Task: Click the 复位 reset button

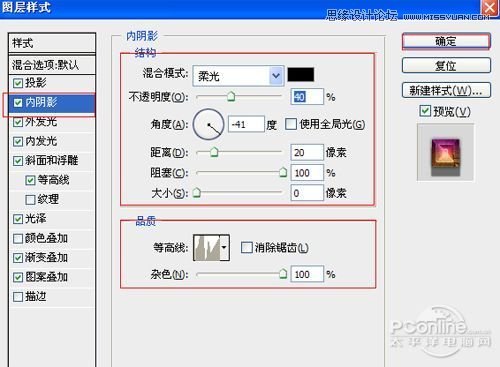Action: pyautogui.click(x=446, y=65)
